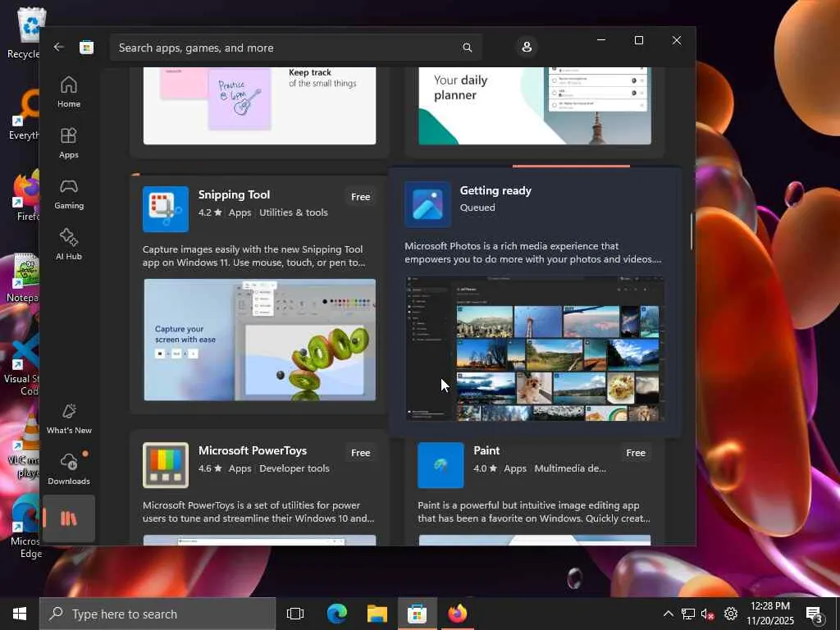
Task: Focus the Search apps, games, and more field
Action: click(295, 48)
